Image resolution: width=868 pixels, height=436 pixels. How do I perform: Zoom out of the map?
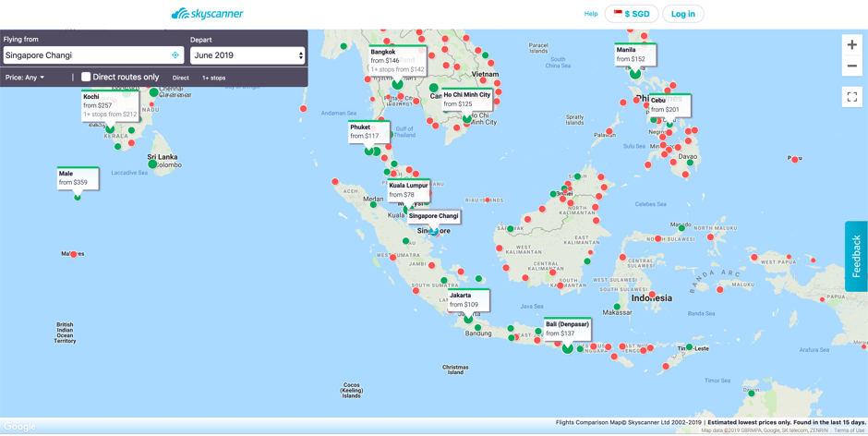point(851,67)
